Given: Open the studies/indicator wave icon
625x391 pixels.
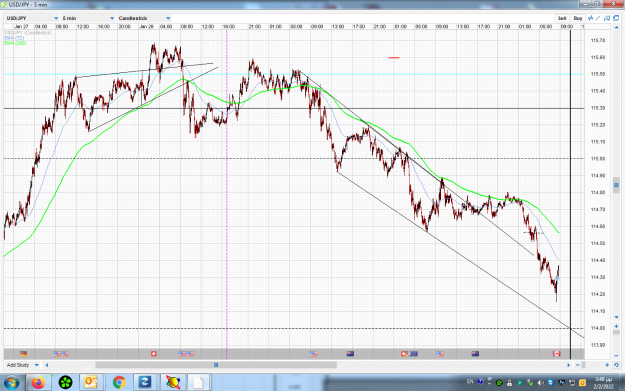Looking at the screenshot, I should coord(590,18).
